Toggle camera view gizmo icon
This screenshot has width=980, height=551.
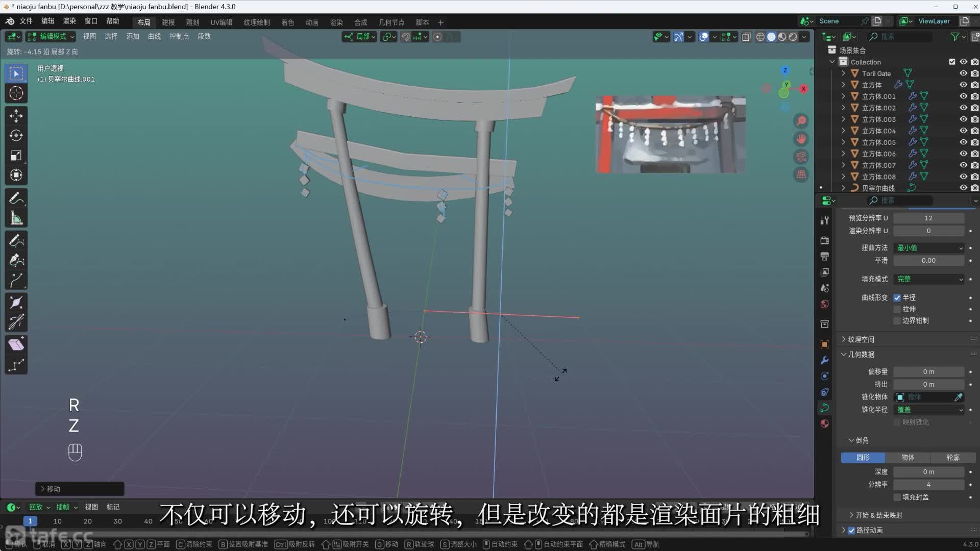pyautogui.click(x=801, y=157)
